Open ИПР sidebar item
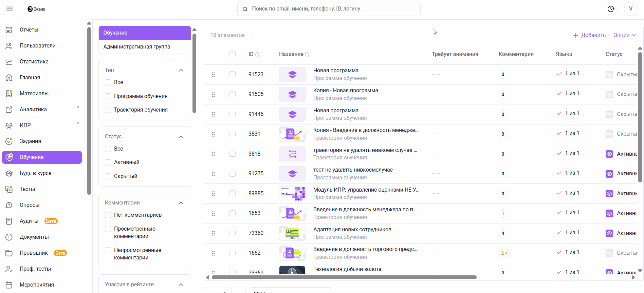The height and width of the screenshot is (293, 644). click(42, 125)
